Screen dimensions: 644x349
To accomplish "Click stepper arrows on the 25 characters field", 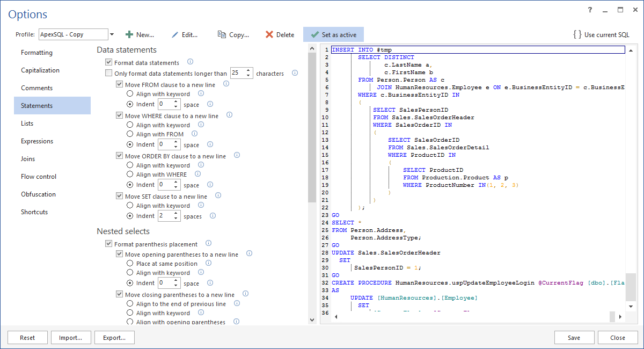I will pyautogui.click(x=249, y=73).
